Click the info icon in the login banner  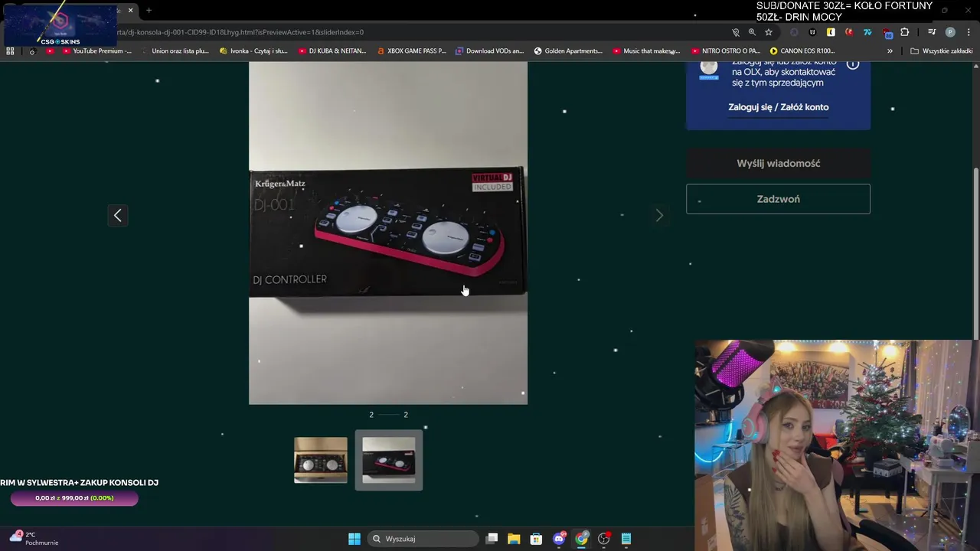[853, 64]
